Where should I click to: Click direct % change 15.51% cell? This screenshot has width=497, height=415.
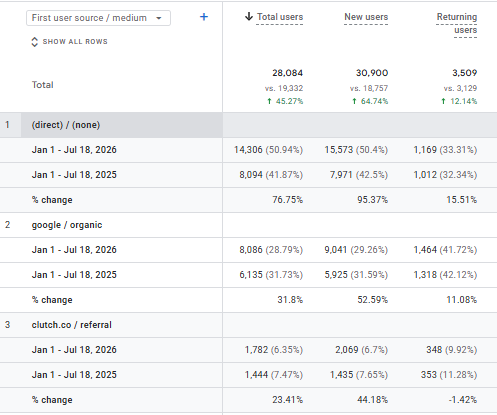tap(462, 200)
